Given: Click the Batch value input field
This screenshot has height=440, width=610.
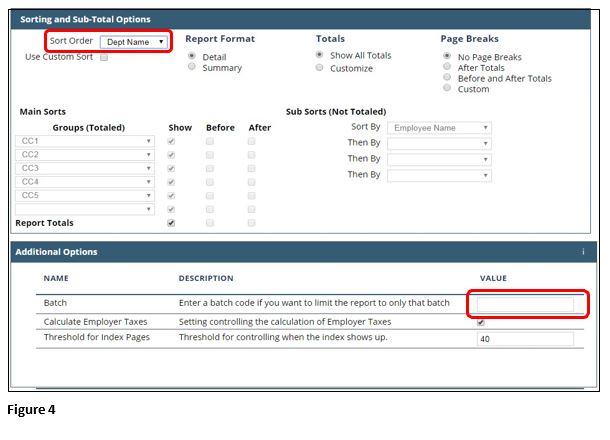Looking at the screenshot, I should [x=525, y=304].
